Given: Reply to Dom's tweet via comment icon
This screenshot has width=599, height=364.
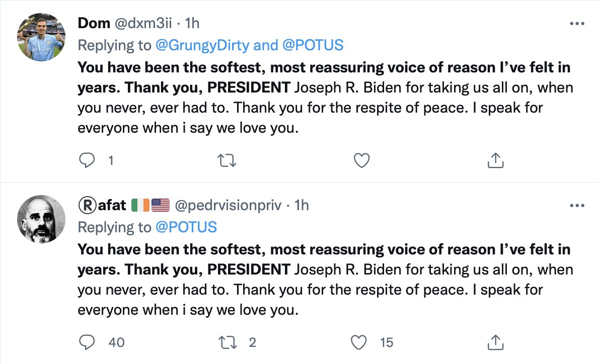Looking at the screenshot, I should pyautogui.click(x=87, y=160).
